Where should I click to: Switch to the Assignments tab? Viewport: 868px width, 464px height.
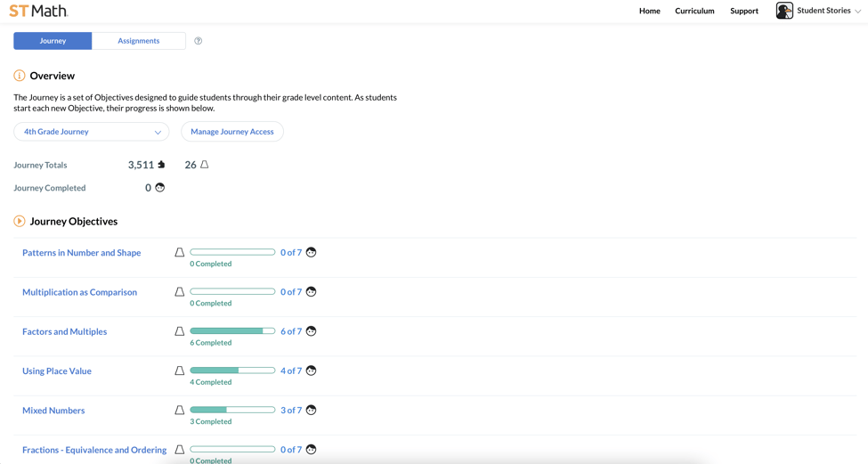coord(138,41)
